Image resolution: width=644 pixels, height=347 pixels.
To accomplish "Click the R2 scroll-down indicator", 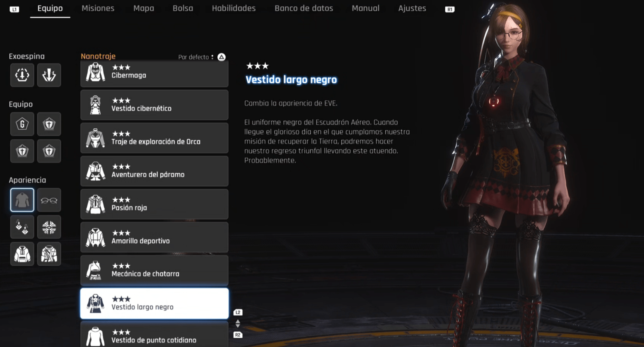I will tap(238, 335).
